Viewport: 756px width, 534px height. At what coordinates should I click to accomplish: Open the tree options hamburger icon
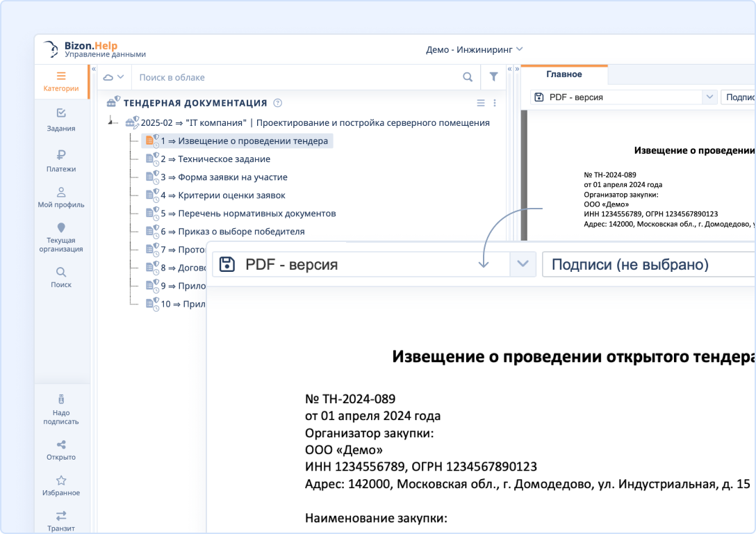tap(480, 102)
